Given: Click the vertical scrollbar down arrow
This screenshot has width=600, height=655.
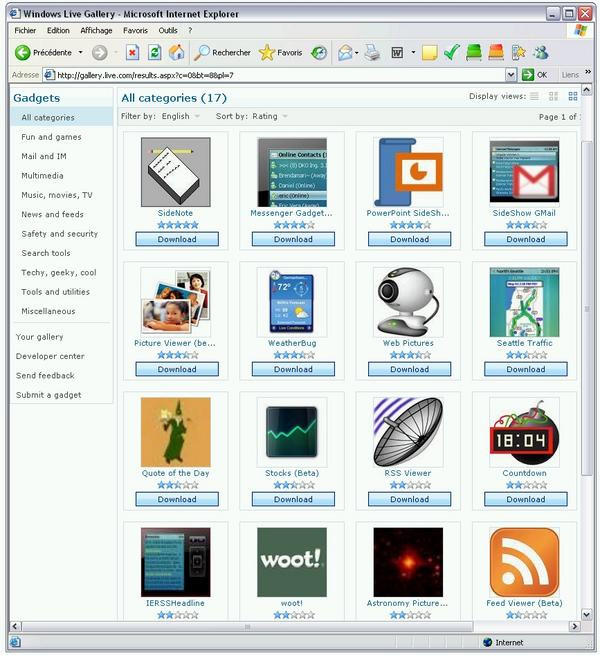Looking at the screenshot, I should [586, 614].
